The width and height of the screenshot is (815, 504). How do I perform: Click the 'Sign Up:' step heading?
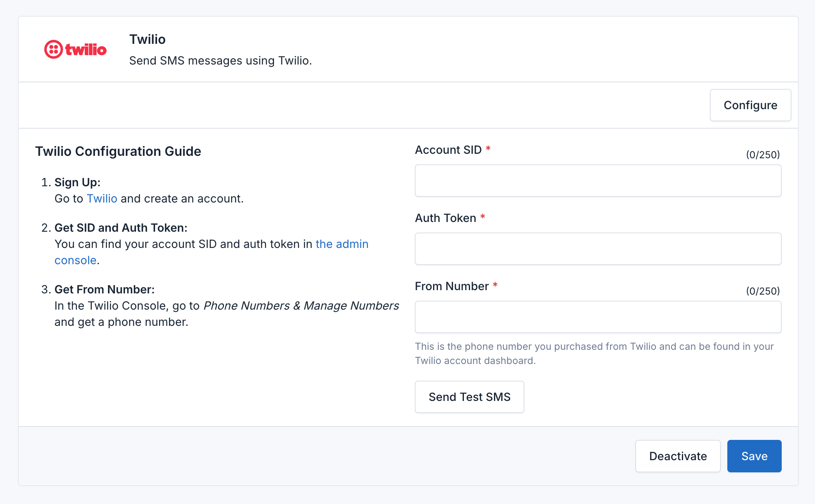[78, 182]
